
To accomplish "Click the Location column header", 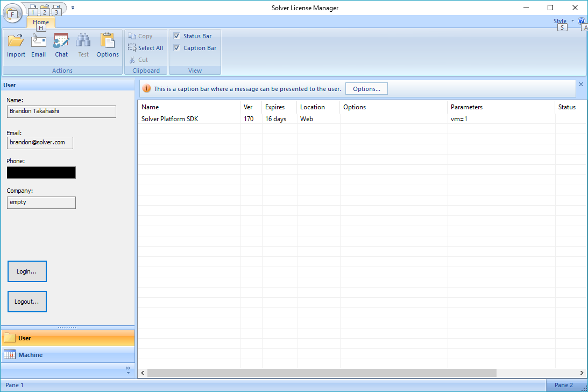I will click(x=318, y=107).
